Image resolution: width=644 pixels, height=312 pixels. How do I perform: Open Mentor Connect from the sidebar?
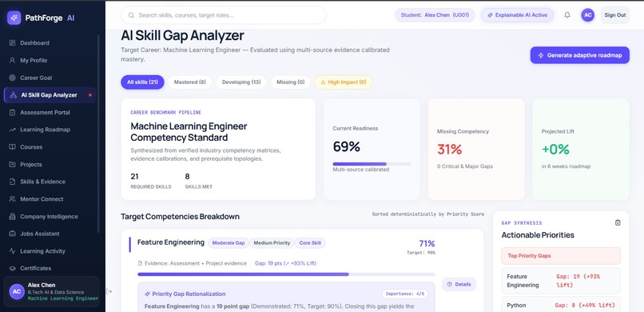tap(50, 199)
